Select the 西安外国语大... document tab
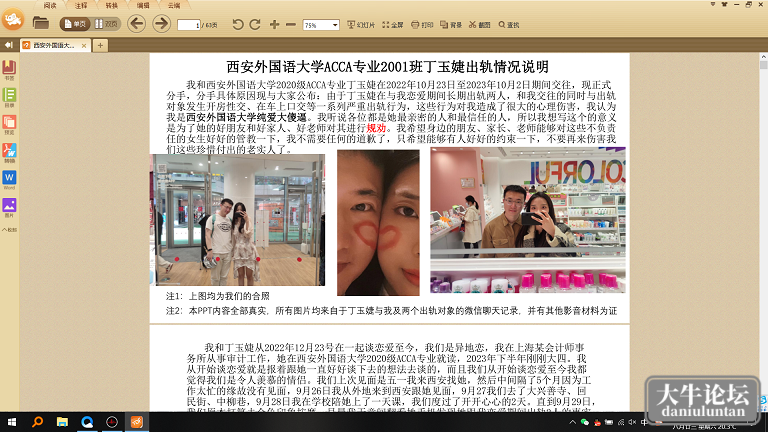768x432 pixels. coord(53,45)
